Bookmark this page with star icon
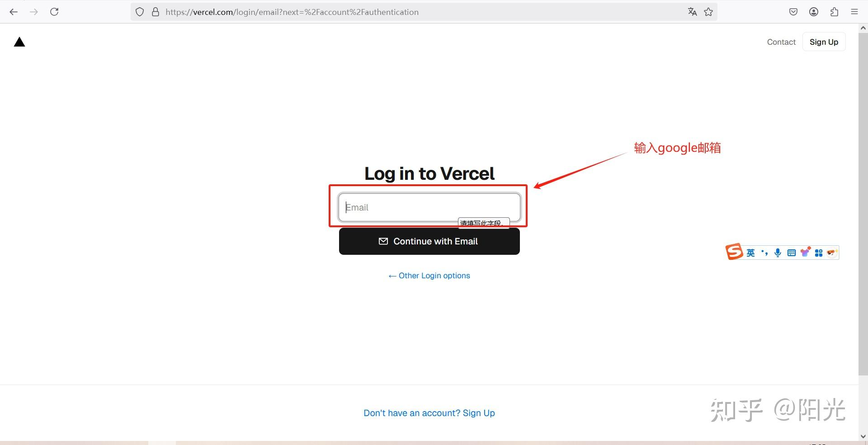Viewport: 868px width, 445px height. 708,12
